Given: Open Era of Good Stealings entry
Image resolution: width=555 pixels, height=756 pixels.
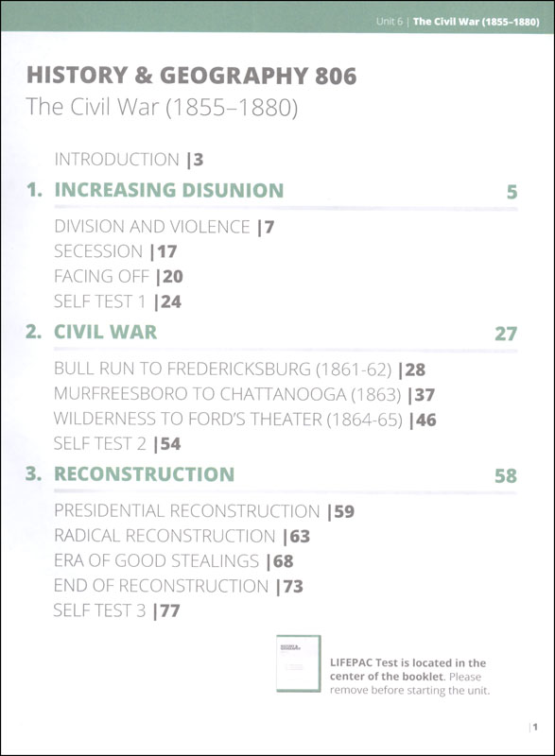Looking at the screenshot, I should pyautogui.click(x=174, y=561).
